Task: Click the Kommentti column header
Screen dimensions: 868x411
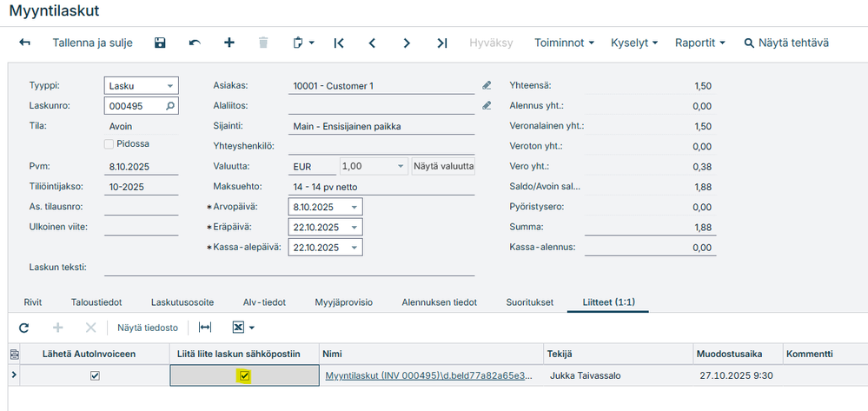Action: [x=825, y=354]
